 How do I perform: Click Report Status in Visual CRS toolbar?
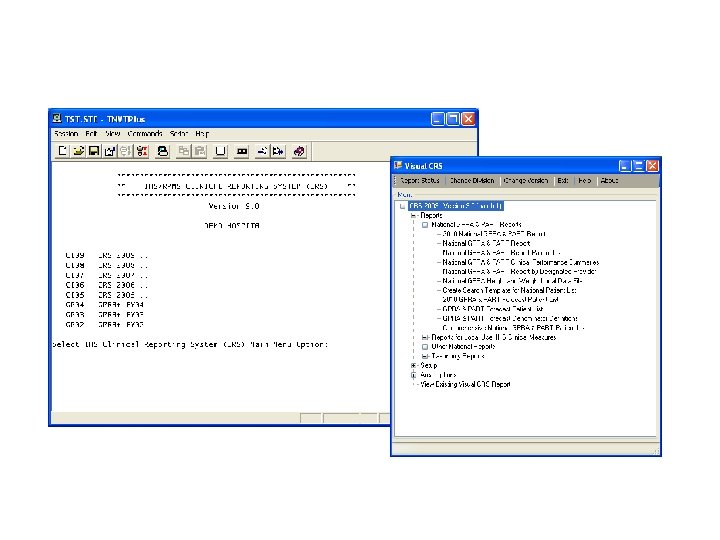point(420,180)
